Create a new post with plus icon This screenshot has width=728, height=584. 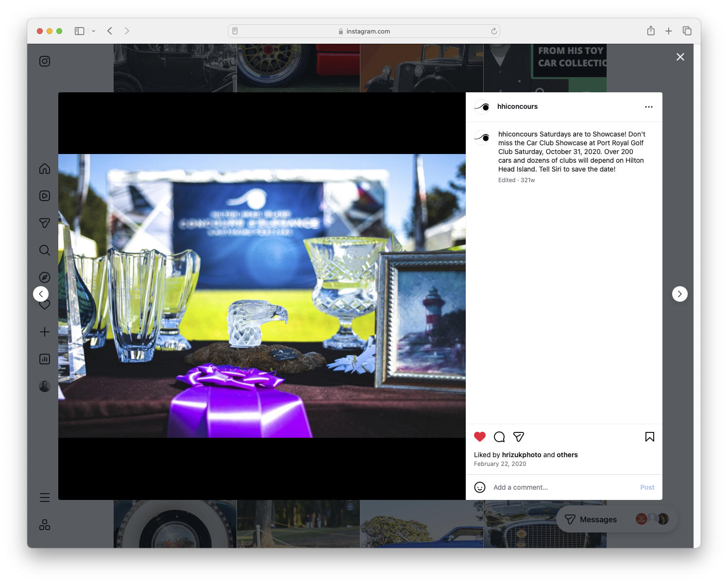(44, 332)
